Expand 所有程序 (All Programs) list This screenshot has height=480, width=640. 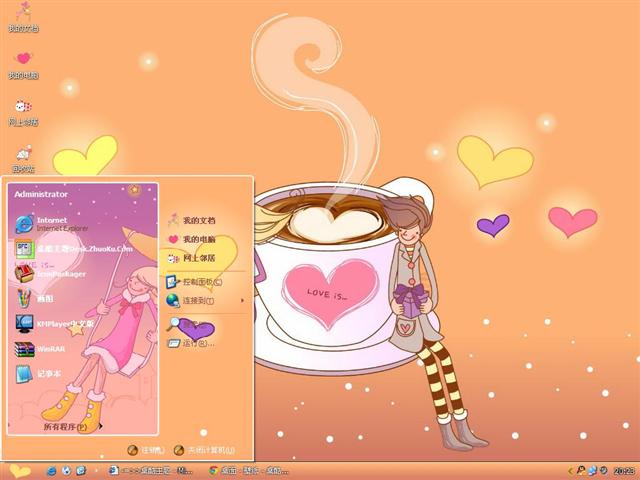pos(64,426)
